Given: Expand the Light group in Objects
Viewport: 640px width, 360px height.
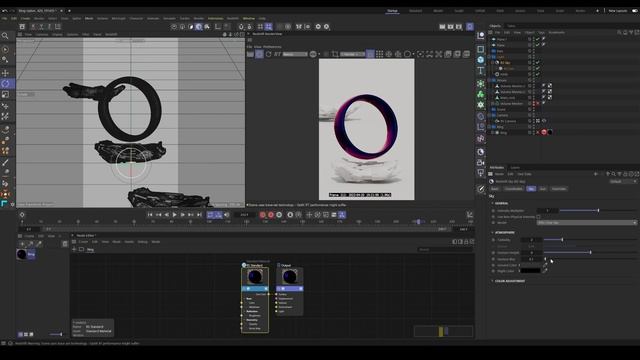Looking at the screenshot, I should 489,57.
